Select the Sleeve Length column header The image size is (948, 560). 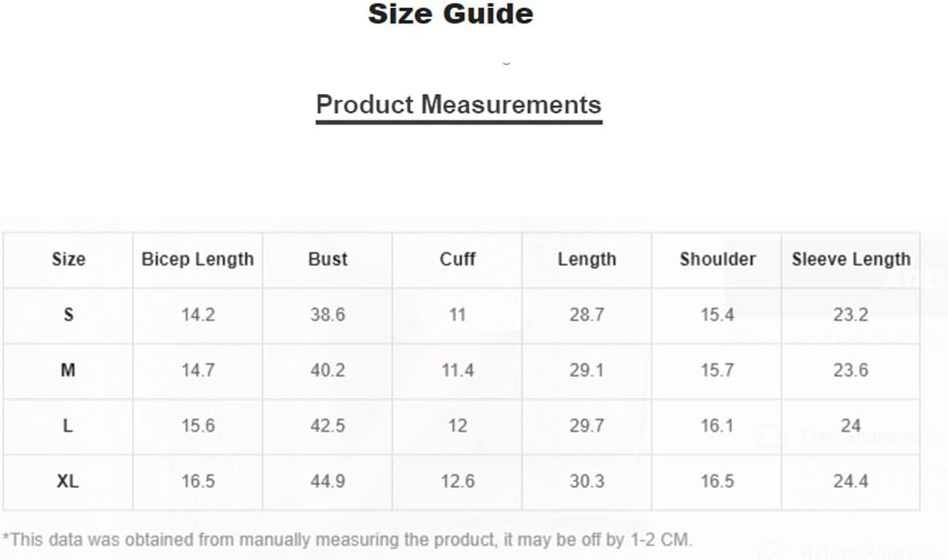852,260
